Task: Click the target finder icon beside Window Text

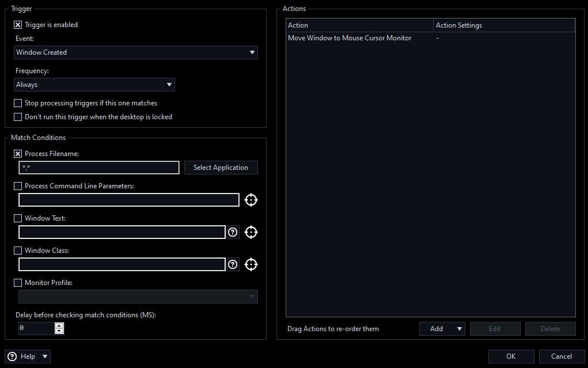Action: [251, 232]
